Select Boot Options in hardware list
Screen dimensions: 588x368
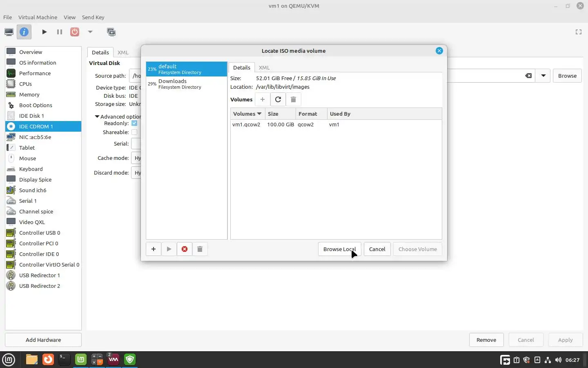(43, 105)
